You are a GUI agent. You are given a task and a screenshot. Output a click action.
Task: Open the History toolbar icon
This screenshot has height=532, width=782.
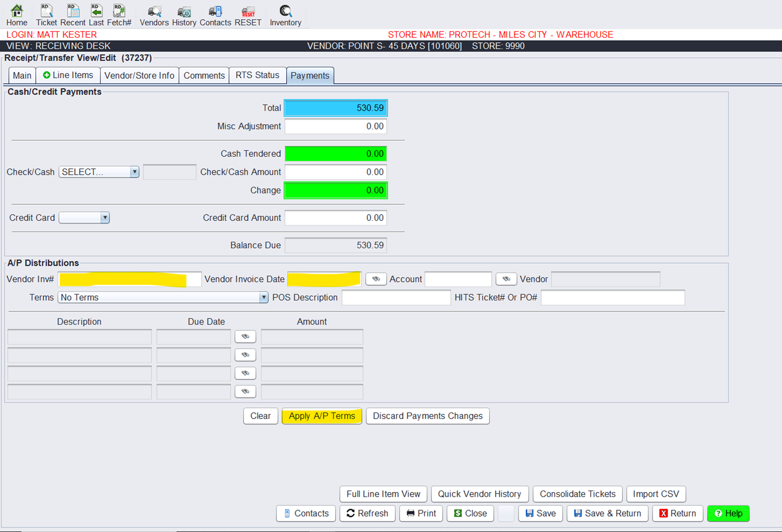point(184,15)
